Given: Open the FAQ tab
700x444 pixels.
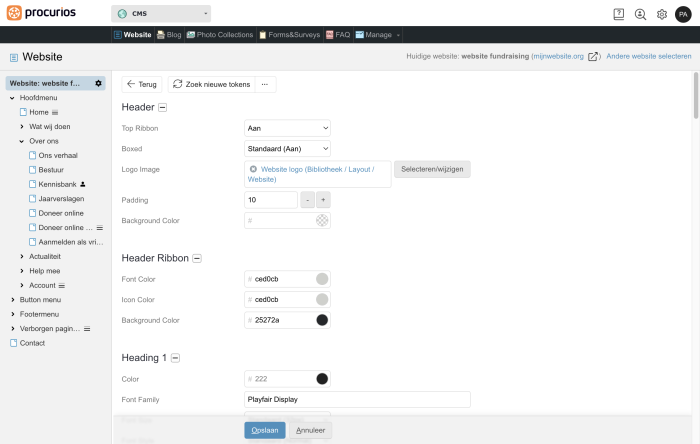Looking at the screenshot, I should pos(338,35).
